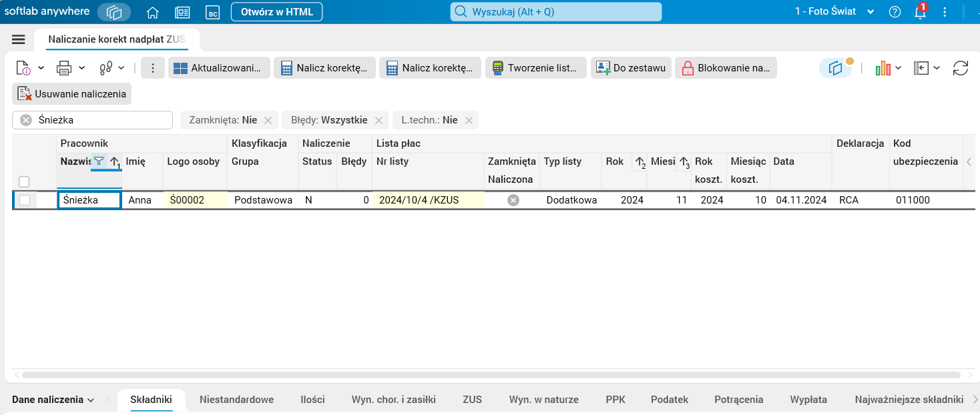Expand the chart dropdown arrow

(899, 67)
